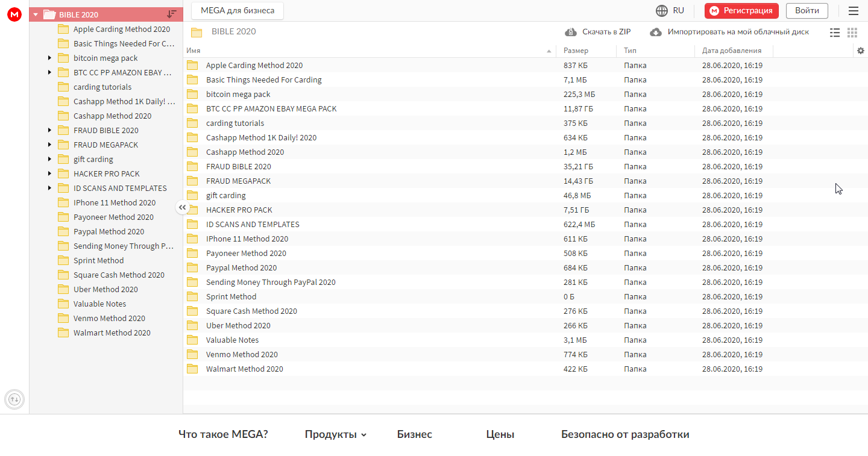Click the MEGA logo icon
Viewport: 868px width, 456px height.
click(14, 14)
